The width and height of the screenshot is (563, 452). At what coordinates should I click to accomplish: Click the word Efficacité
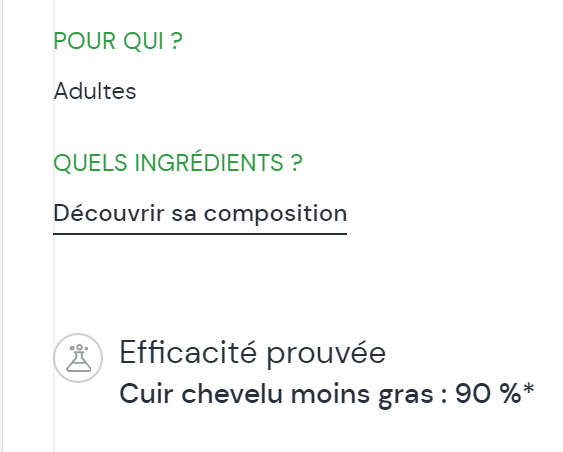[188, 353]
